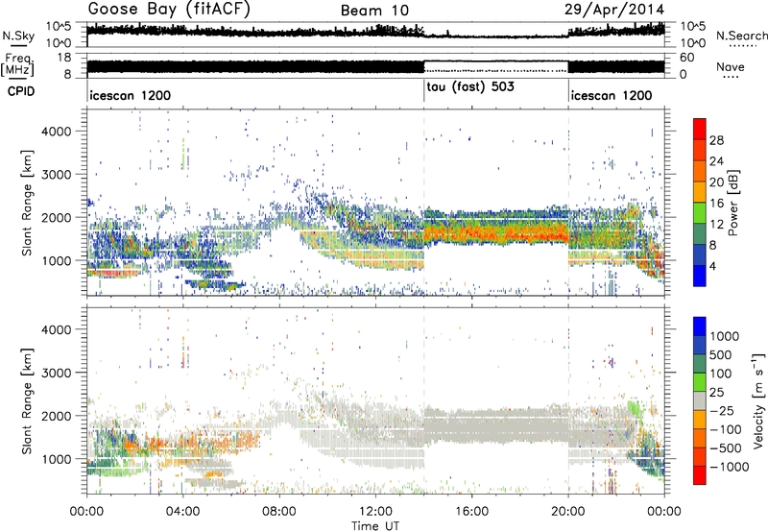Click the 'Velocity [m s-1]' colorbar title
The width and height of the screenshot is (768, 532).
(x=758, y=400)
